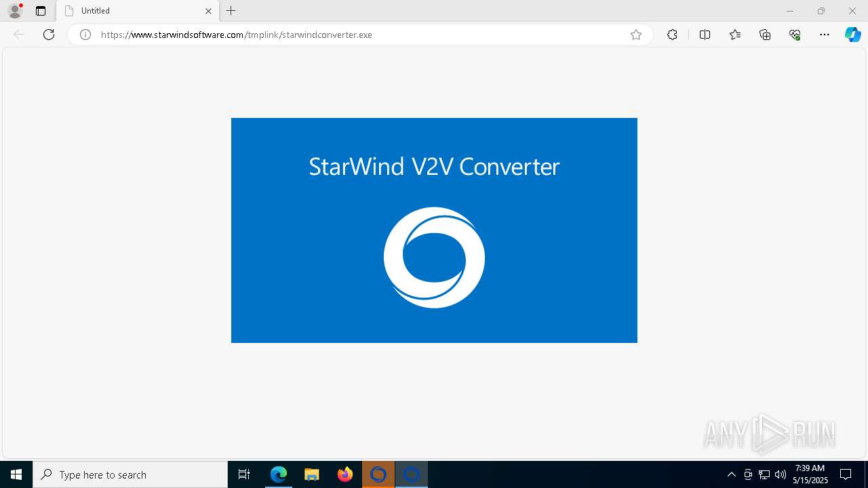Toggle split screen view

click(705, 35)
